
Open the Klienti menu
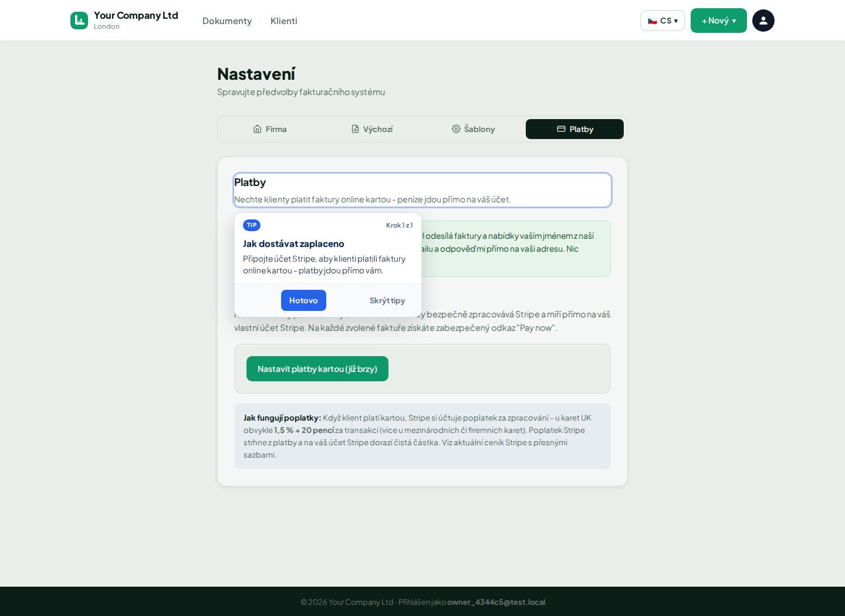[x=284, y=21]
